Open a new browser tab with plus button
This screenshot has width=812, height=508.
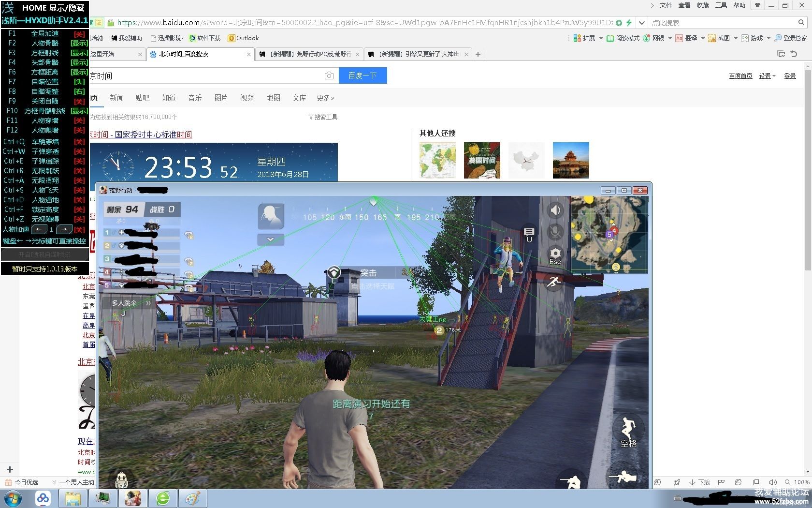point(478,54)
